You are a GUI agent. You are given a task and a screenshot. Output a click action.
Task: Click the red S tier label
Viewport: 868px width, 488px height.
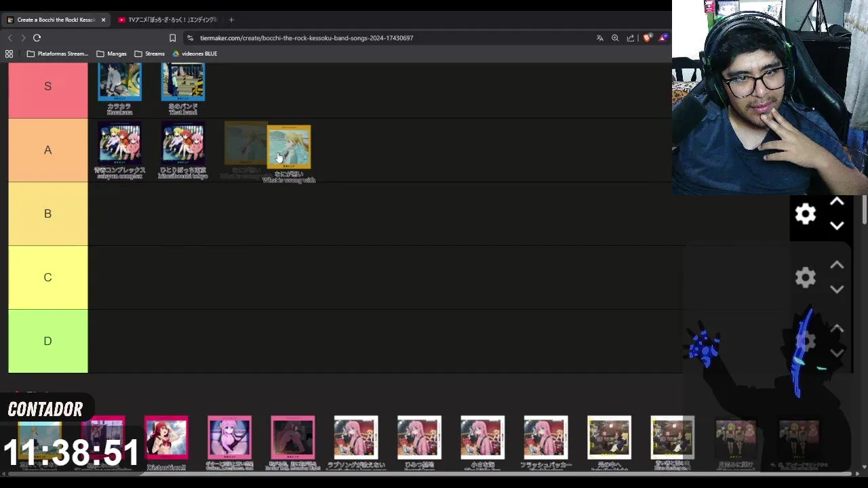pos(48,90)
